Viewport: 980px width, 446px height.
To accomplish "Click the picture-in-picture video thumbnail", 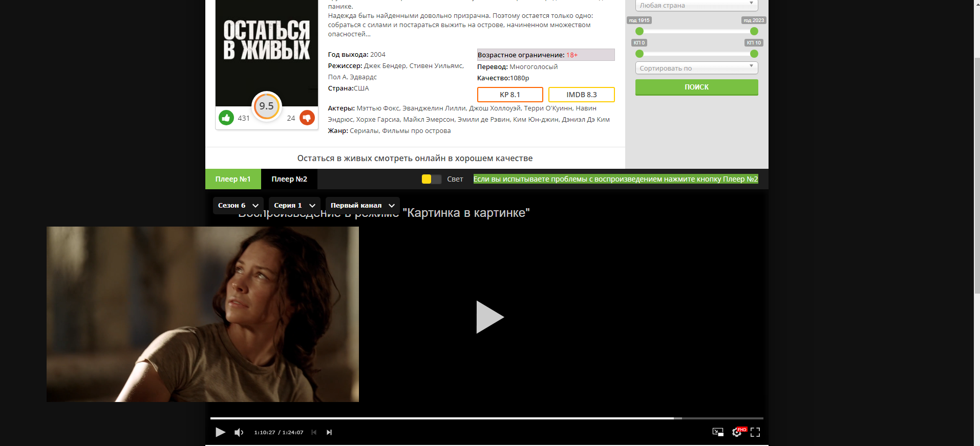I will (x=203, y=314).
